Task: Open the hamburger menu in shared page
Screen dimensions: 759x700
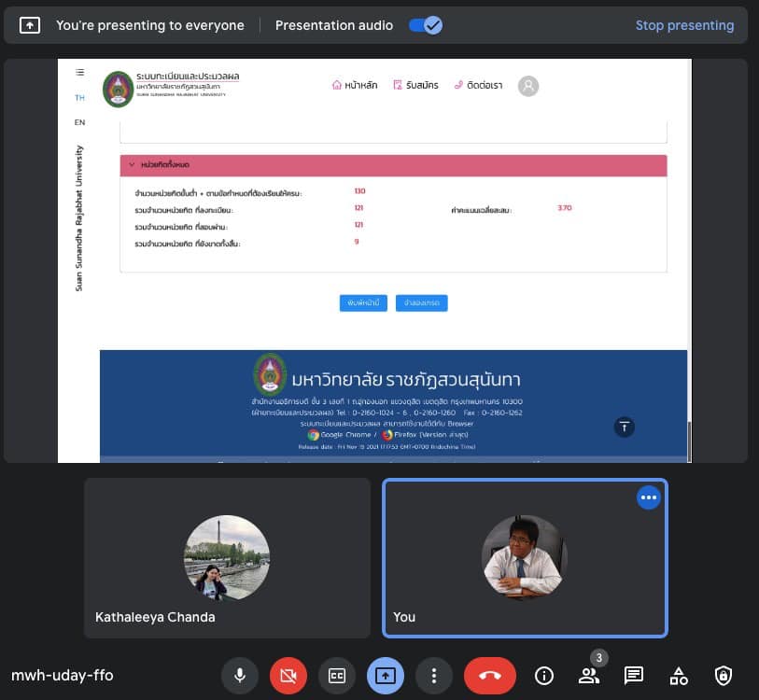Action: coord(79,72)
